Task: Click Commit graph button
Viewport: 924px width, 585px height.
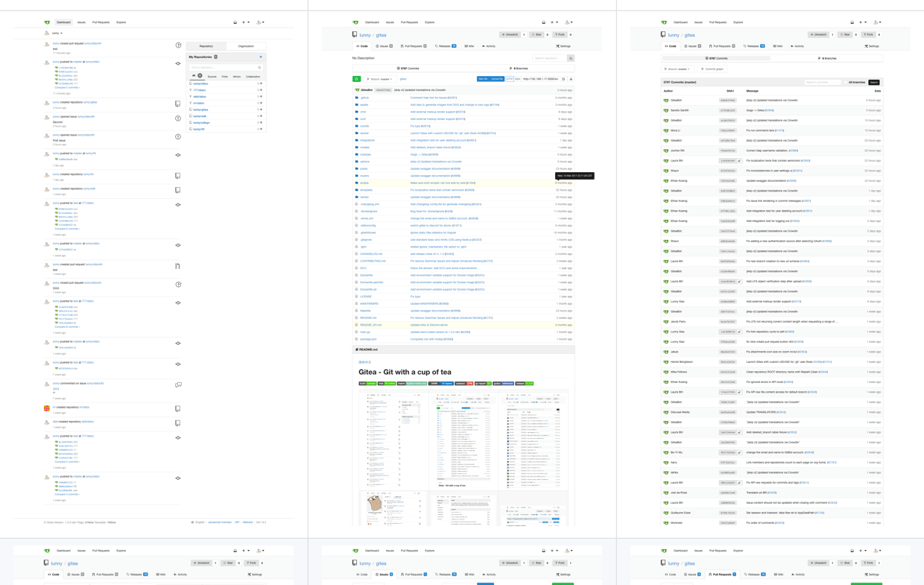Action: click(712, 69)
